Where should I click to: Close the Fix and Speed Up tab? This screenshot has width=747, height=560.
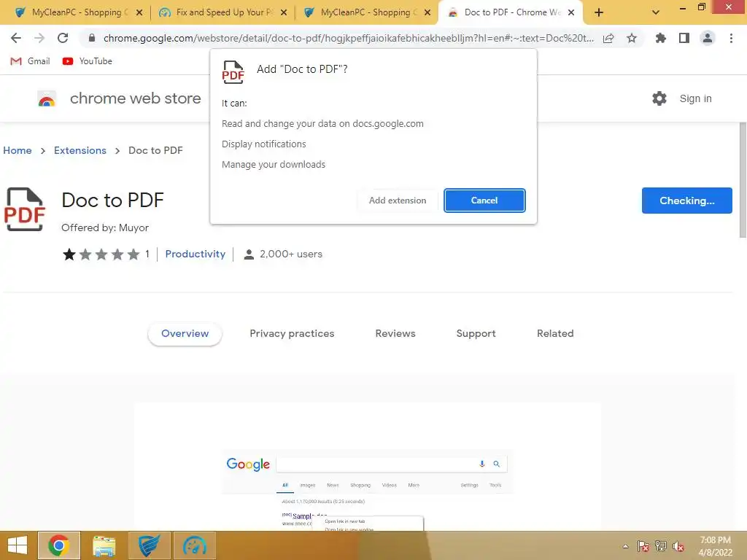click(x=284, y=12)
